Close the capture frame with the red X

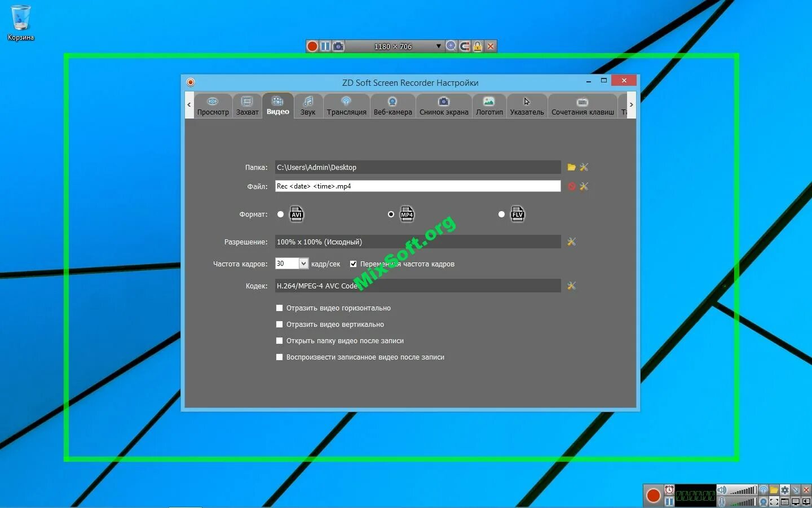[491, 46]
